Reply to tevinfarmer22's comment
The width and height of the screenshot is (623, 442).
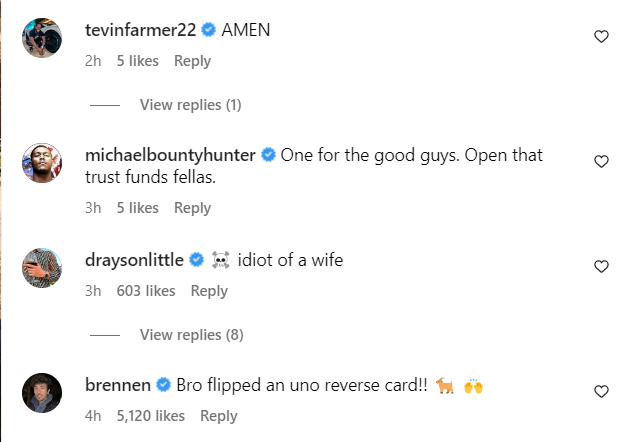click(x=192, y=61)
